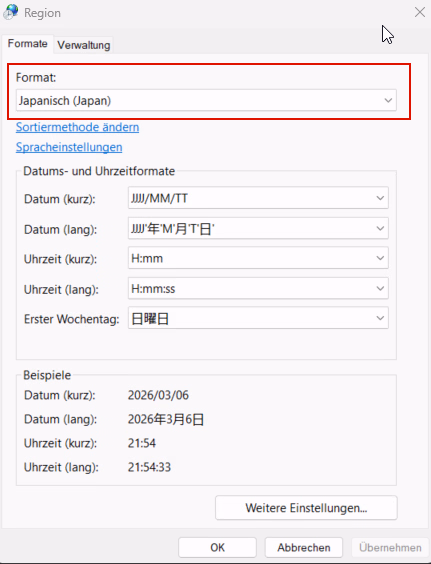Confirm with the OK button

tap(217, 547)
